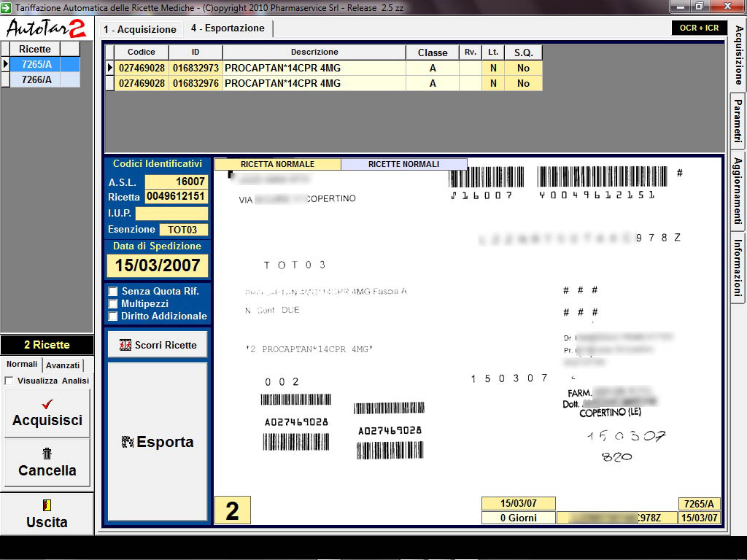Click the red checkmark Acquisisci icon
Screen dimensions: 747x560
point(47,404)
